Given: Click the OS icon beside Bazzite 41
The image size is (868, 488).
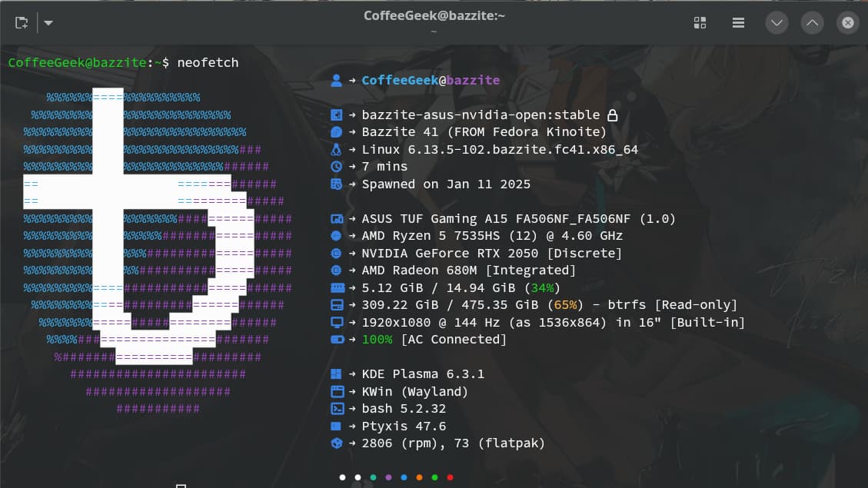Looking at the screenshot, I should (336, 132).
